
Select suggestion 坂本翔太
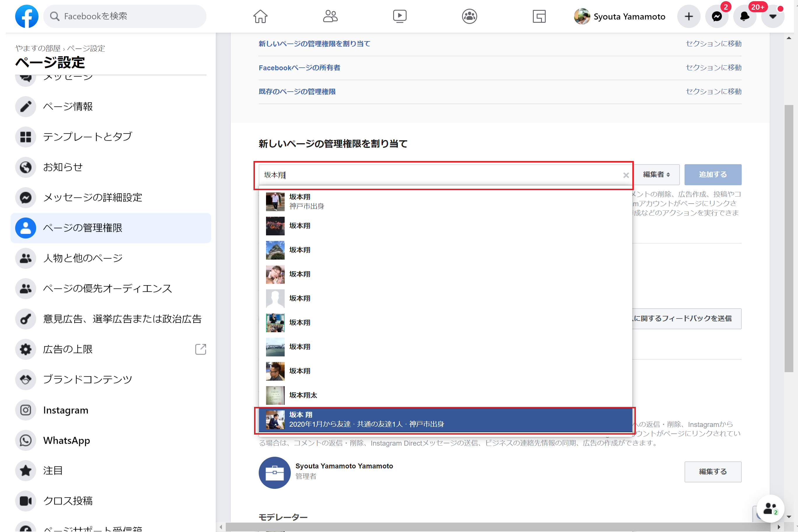click(445, 395)
